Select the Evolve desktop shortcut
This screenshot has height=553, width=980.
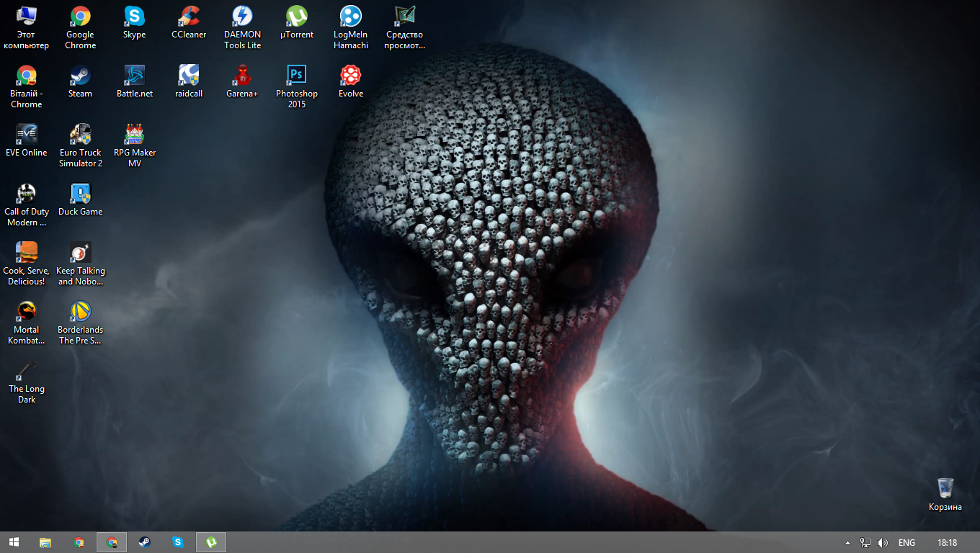tap(351, 82)
